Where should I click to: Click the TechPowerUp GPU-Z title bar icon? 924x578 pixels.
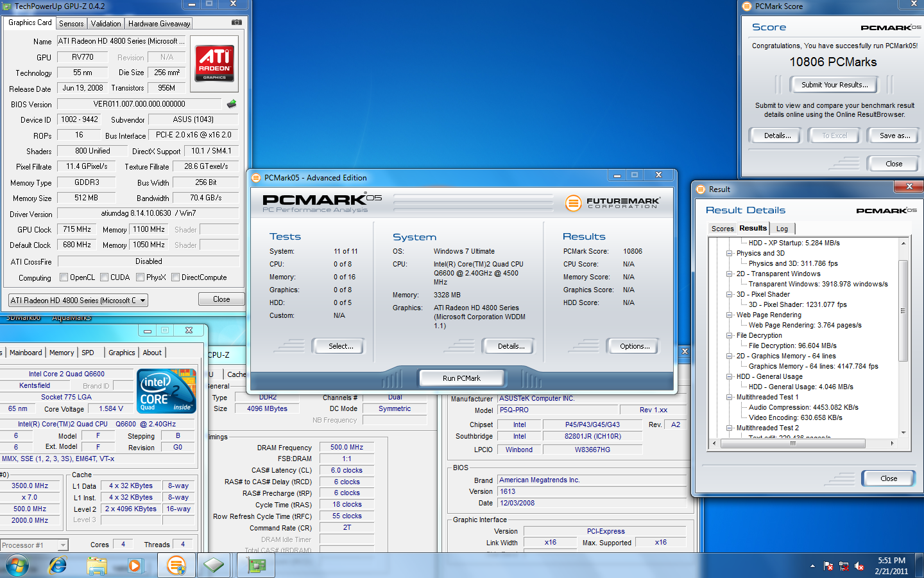(x=6, y=6)
